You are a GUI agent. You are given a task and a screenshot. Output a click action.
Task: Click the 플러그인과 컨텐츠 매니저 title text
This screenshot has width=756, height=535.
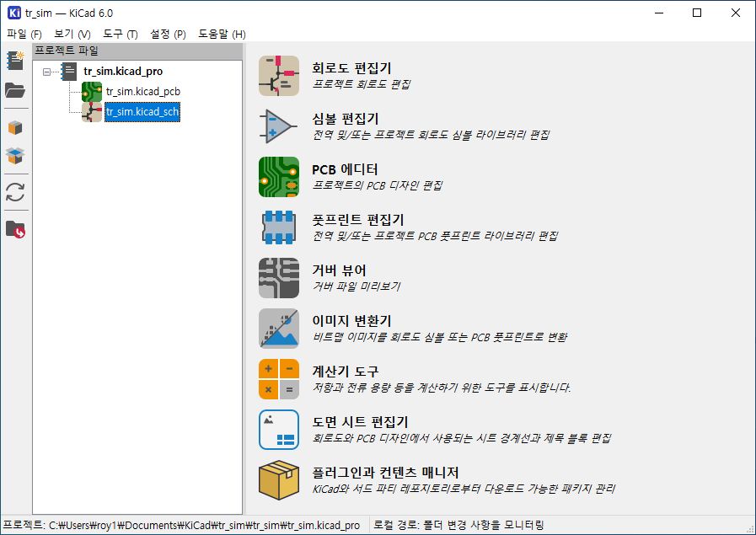point(385,473)
